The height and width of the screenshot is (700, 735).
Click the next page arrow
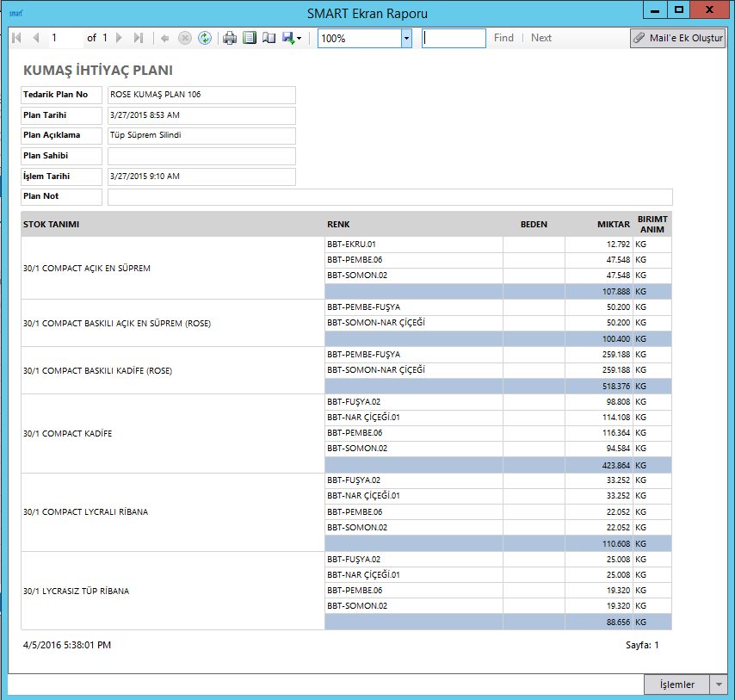pyautogui.click(x=120, y=38)
